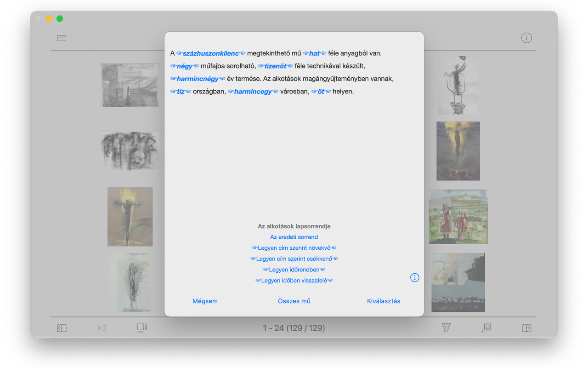Select the 'hat' materials link

point(315,53)
